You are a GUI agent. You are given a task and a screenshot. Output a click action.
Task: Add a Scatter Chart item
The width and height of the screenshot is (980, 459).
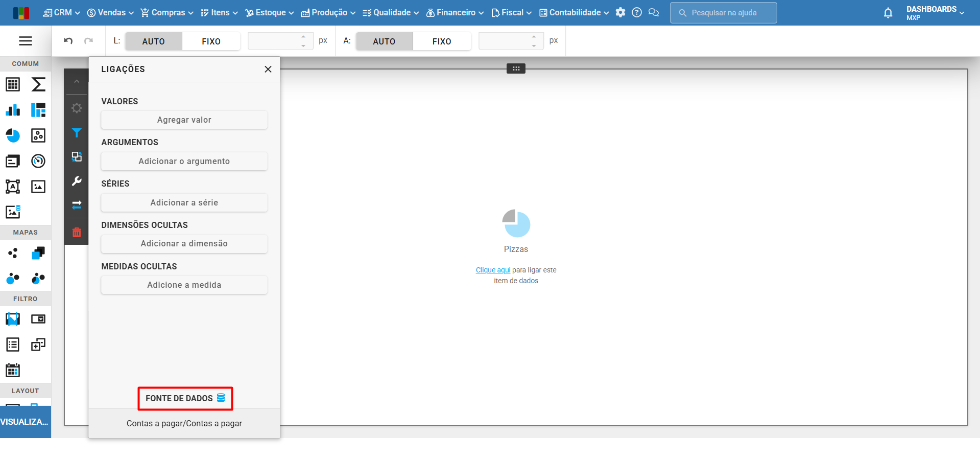(38, 135)
